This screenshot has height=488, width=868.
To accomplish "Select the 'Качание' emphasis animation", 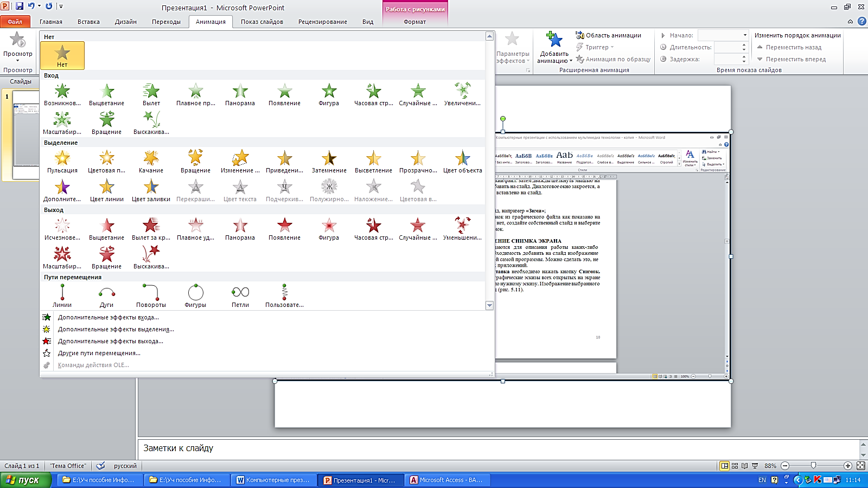I will (151, 162).
